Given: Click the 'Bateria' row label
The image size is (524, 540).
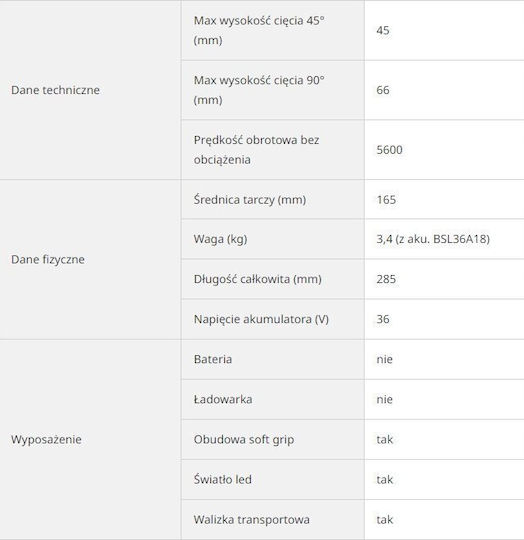Looking at the screenshot, I should point(213,360).
